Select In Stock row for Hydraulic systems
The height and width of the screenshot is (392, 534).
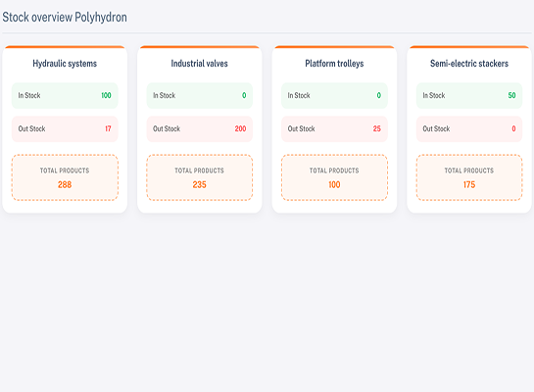tap(65, 96)
